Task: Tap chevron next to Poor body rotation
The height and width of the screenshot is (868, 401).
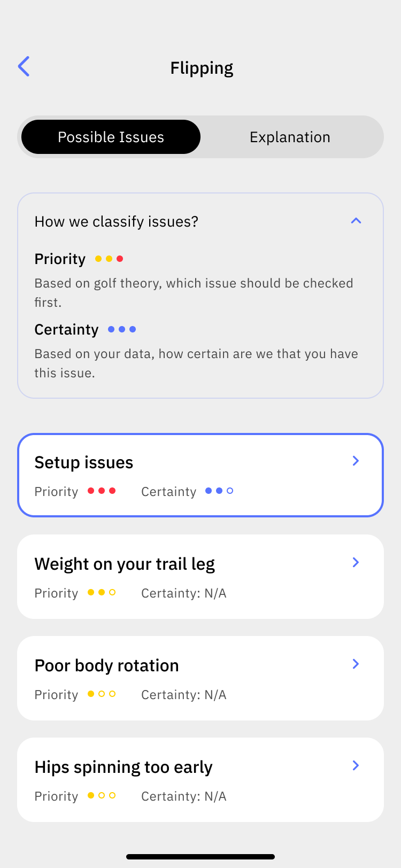Action: click(x=356, y=664)
